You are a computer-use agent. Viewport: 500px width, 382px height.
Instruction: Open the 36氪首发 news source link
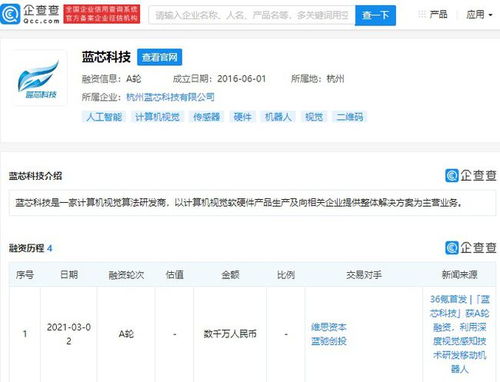459,334
